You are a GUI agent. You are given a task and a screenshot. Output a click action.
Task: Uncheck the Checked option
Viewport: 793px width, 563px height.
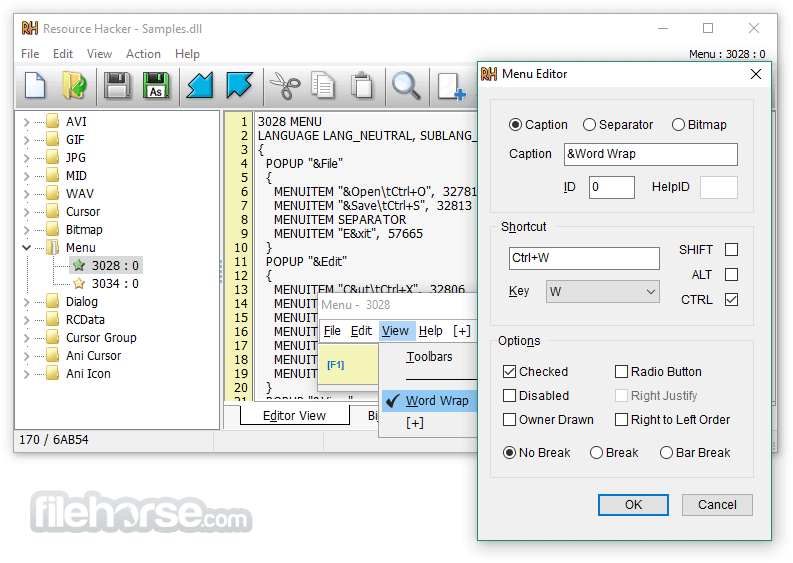(x=509, y=371)
